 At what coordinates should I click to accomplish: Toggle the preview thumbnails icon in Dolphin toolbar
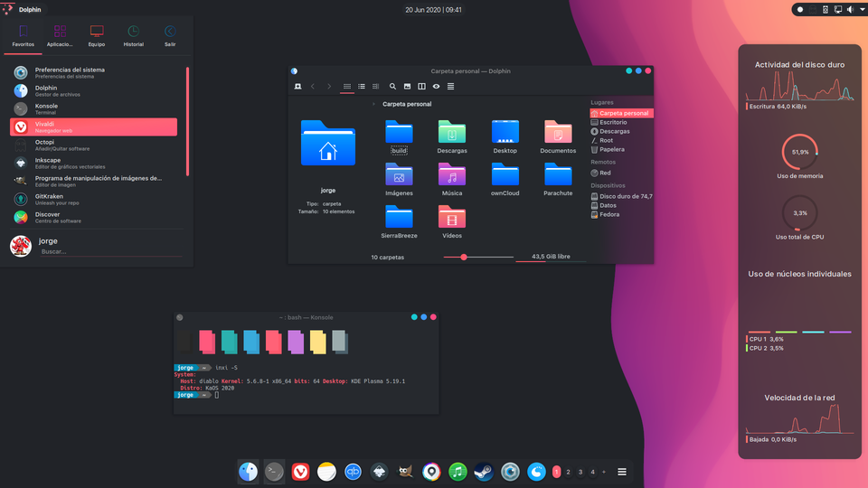point(407,87)
